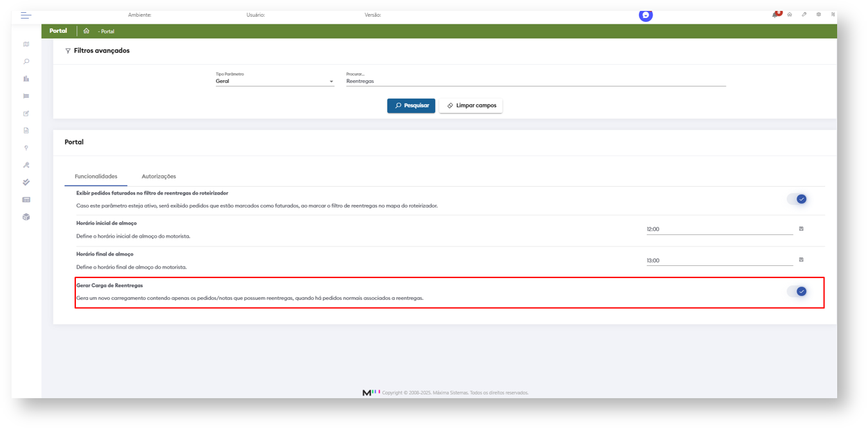This screenshot has width=868, height=429.
Task: Click the home icon in top bar
Action: pos(790,14)
